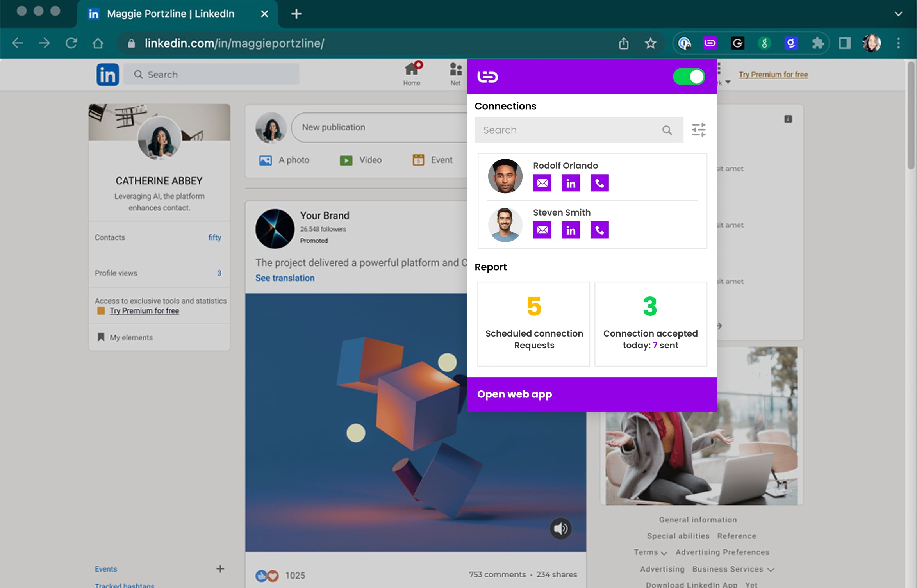917x588 pixels.
Task: Expand Business Services footer dropdown
Action: (733, 569)
